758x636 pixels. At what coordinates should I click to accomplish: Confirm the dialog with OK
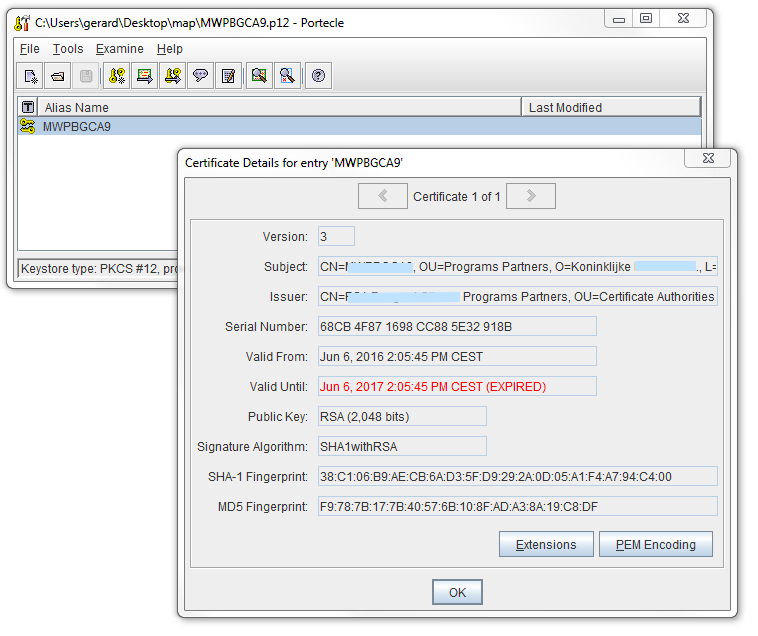pyautogui.click(x=457, y=593)
